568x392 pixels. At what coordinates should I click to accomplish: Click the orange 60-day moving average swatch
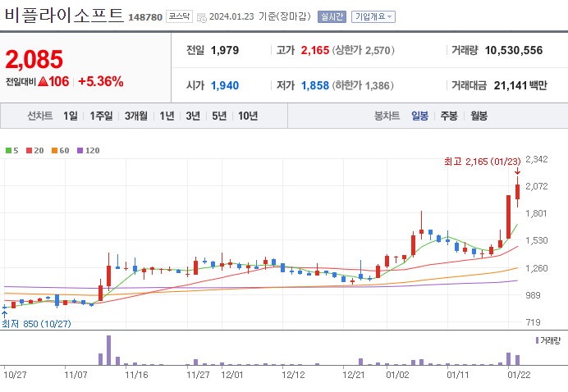pos(55,151)
